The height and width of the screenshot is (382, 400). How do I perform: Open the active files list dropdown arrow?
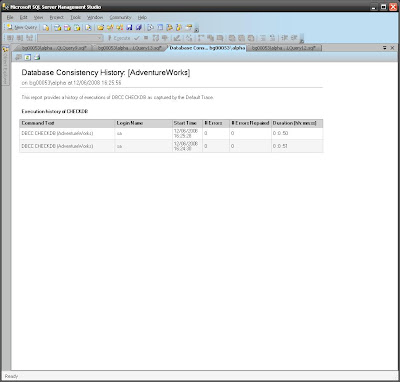click(385, 48)
